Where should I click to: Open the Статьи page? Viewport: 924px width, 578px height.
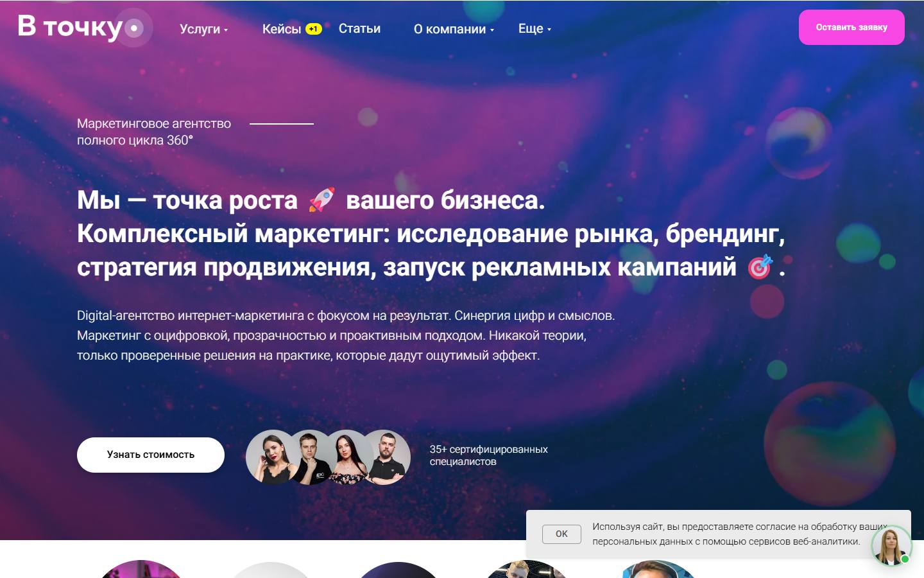359,29
